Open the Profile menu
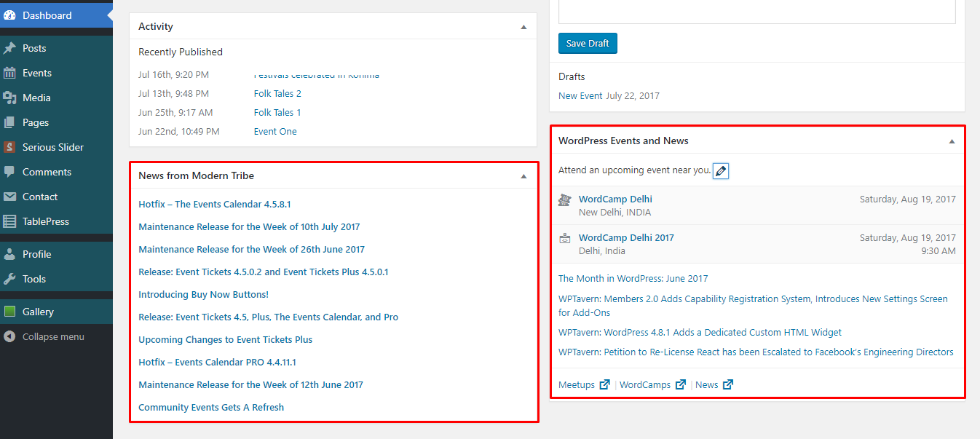 click(56, 254)
